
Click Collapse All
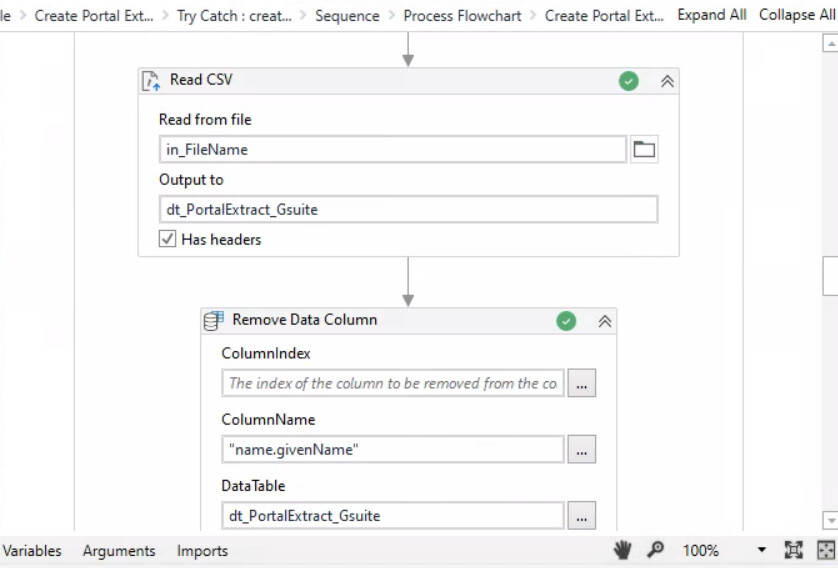[x=796, y=15]
